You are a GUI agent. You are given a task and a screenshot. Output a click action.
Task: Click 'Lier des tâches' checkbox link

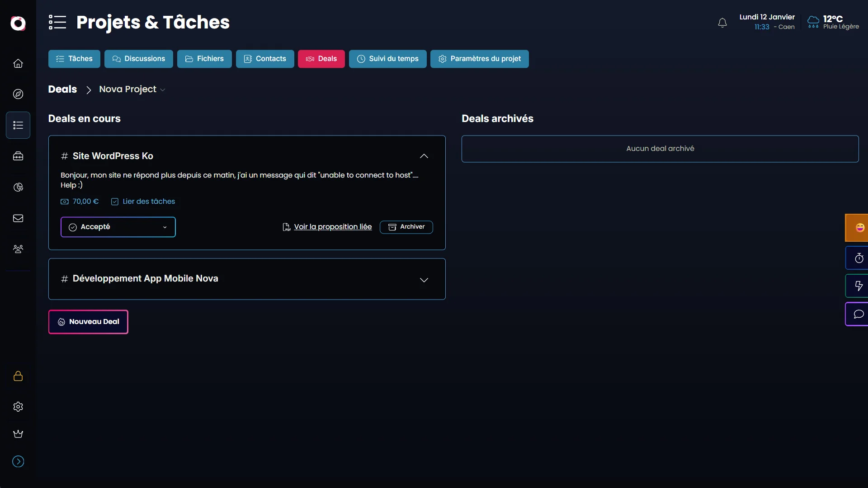tap(143, 202)
